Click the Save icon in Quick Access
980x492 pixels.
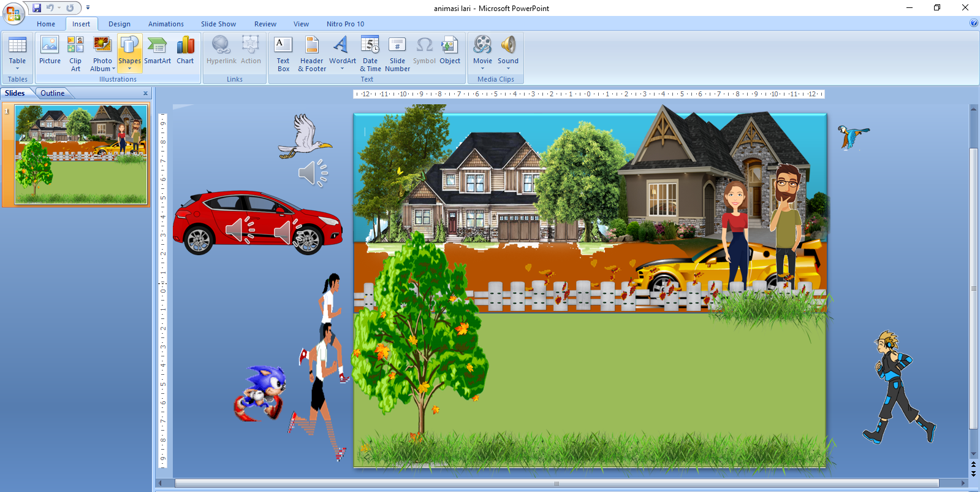37,8
